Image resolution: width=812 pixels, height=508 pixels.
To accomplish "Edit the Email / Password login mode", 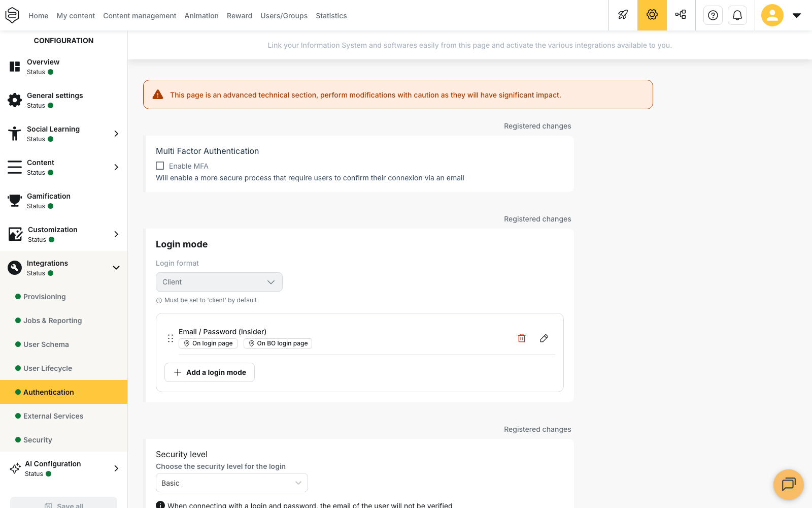I will [544, 338].
